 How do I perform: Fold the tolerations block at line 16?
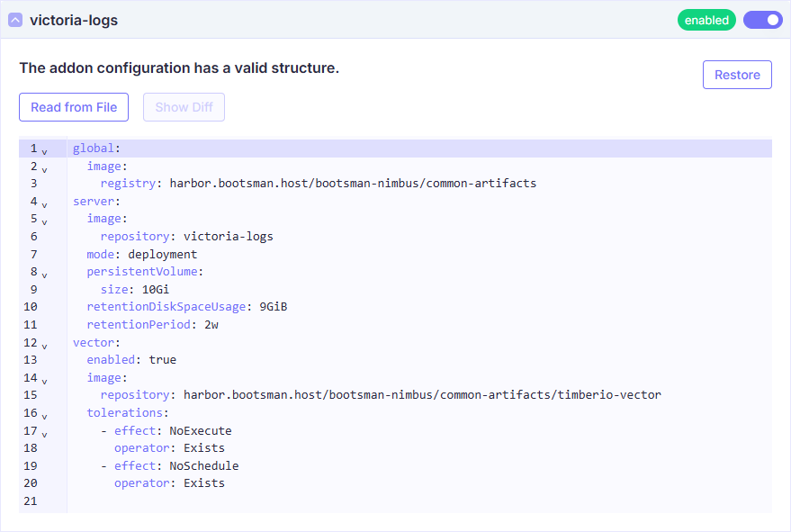(44, 416)
